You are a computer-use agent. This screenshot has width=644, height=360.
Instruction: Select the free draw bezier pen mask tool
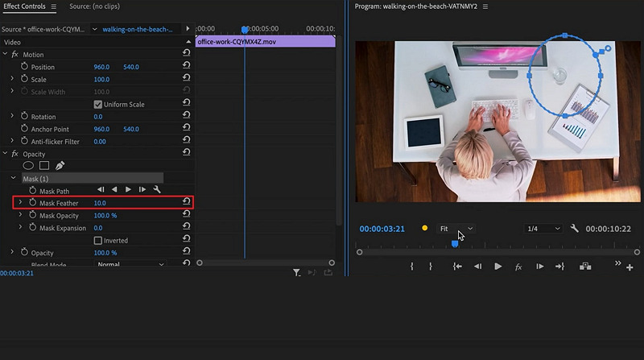point(60,166)
